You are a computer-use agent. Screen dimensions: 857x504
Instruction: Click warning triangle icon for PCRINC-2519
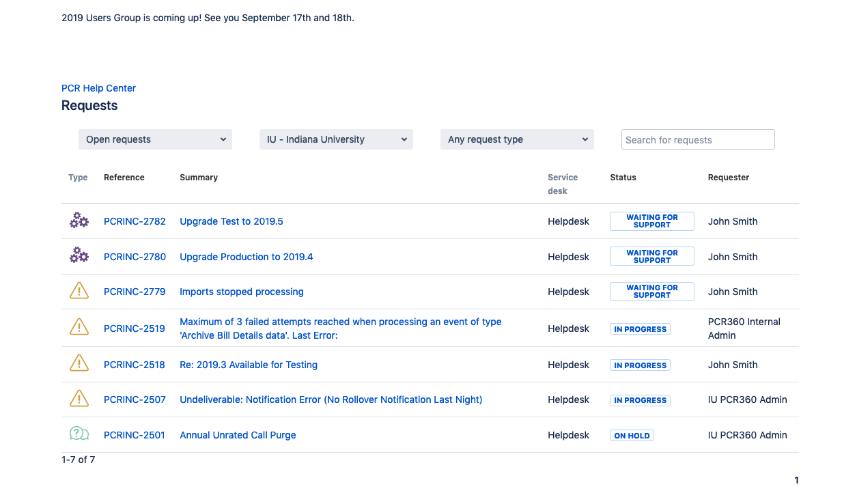79,328
